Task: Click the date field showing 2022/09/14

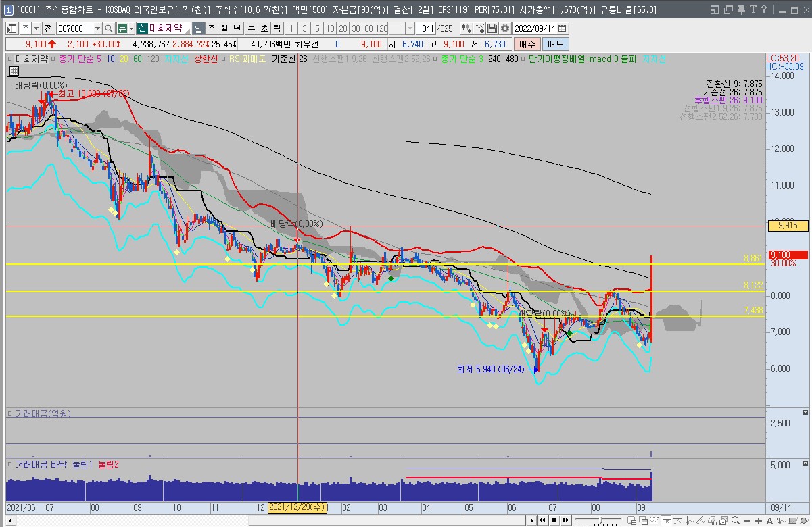Action: [x=535, y=28]
